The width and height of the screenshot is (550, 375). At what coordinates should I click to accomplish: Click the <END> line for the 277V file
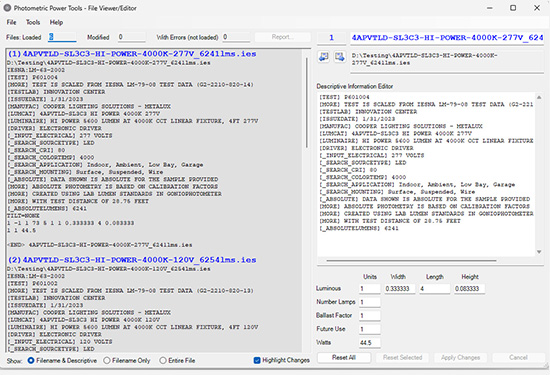point(100,245)
